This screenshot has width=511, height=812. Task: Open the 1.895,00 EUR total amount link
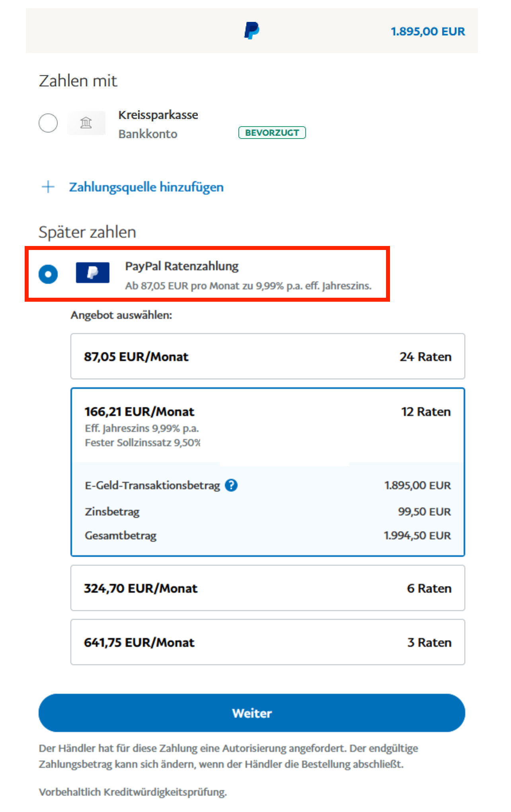tap(428, 31)
